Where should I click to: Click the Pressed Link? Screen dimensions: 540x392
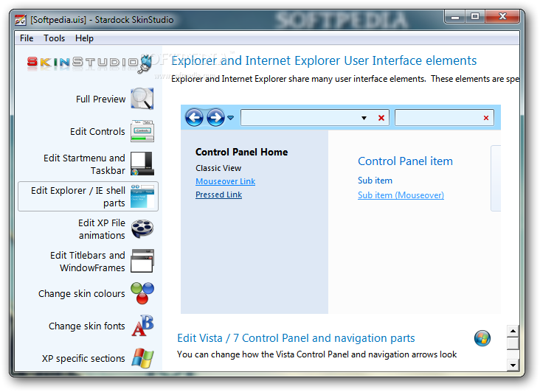[x=218, y=195]
